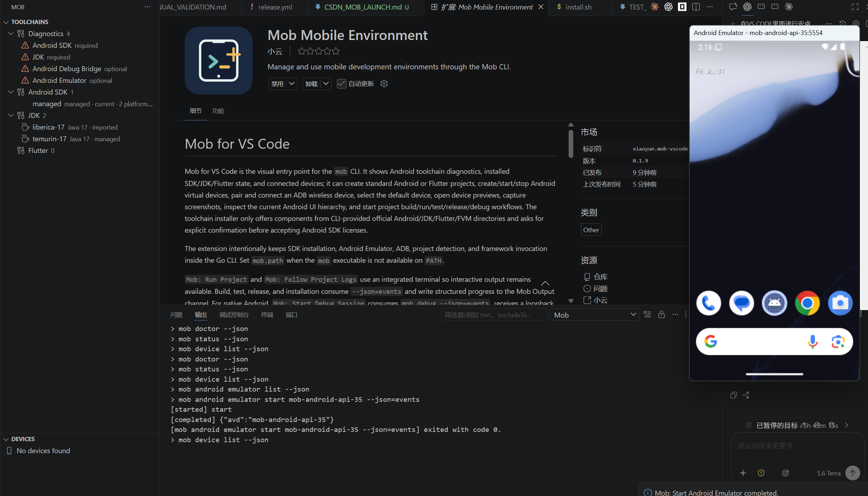868x496 pixels.
Task: Open Chrome in the Android emulator
Action: (807, 303)
